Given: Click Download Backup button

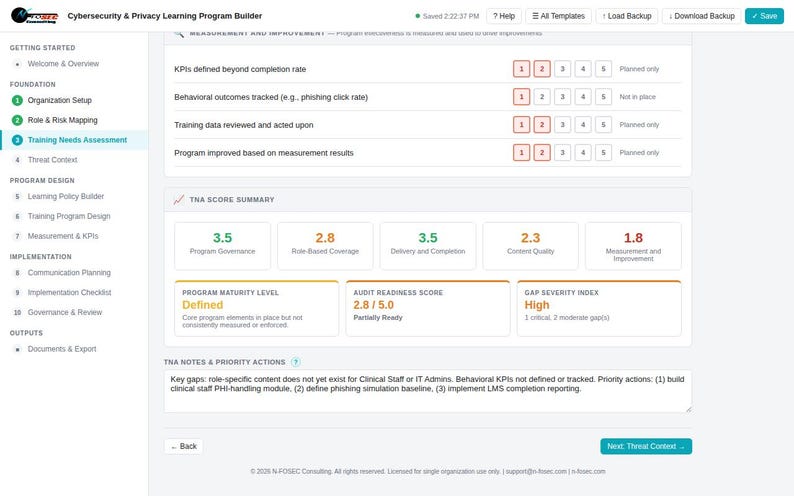Looking at the screenshot, I should point(701,16).
